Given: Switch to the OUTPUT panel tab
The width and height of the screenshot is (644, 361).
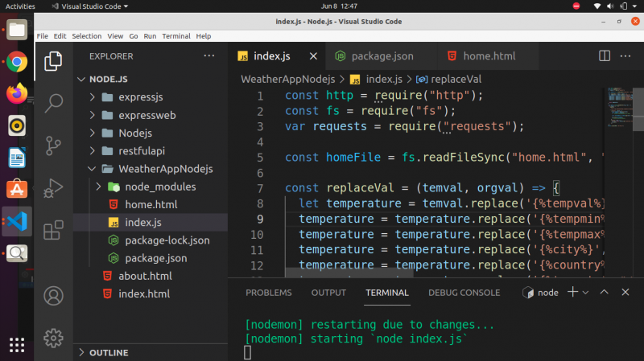Looking at the screenshot, I should pos(328,293).
